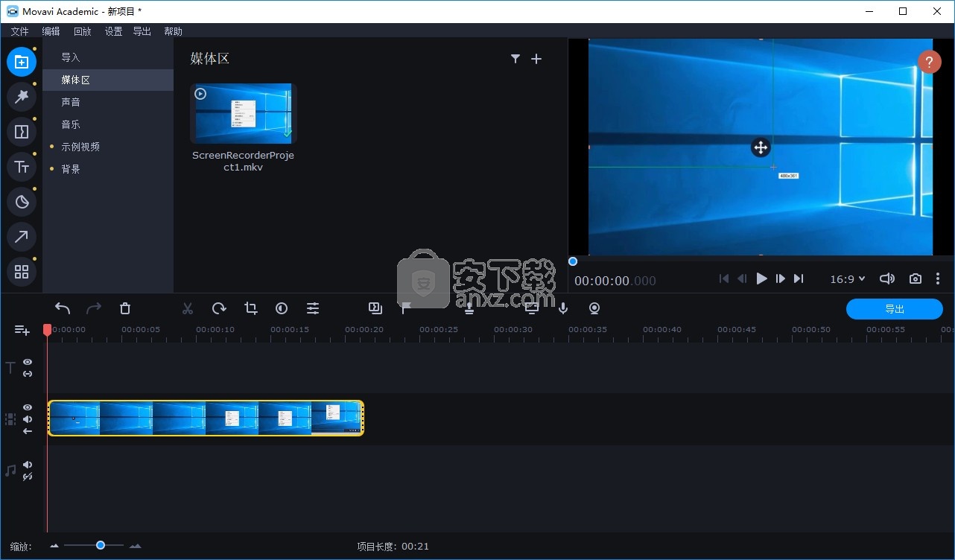Image resolution: width=955 pixels, height=560 pixels.
Task: Select 音乐 in the side list
Action: [108, 124]
